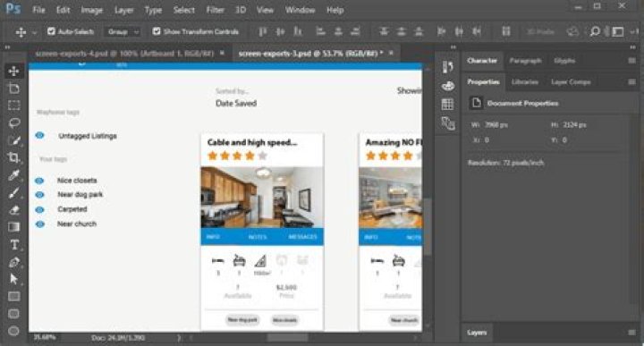Switch to the Libraries panel tab

(x=525, y=82)
